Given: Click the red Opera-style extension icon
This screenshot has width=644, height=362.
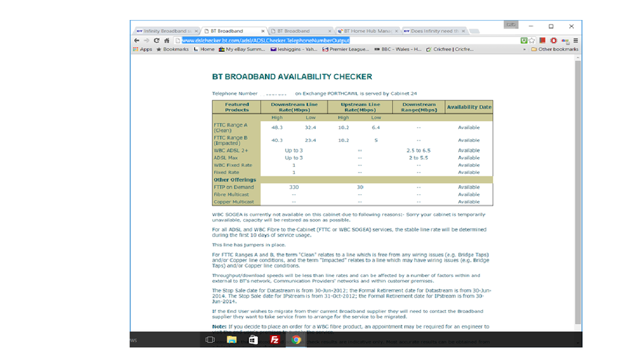Looking at the screenshot, I should tap(554, 40).
